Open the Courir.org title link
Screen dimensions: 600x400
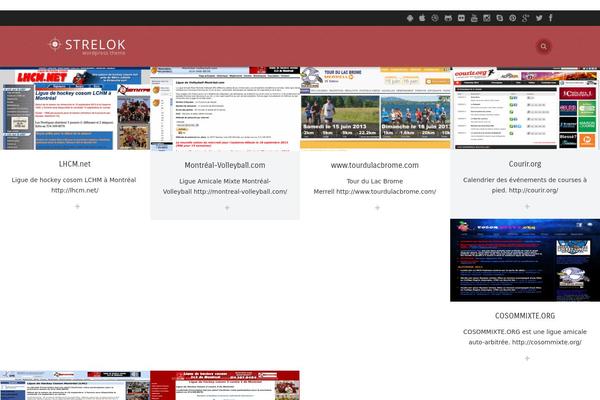(525, 164)
